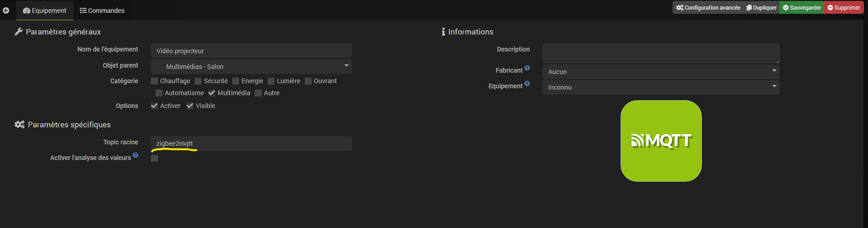This screenshot has width=868, height=228.
Task: Open the Equipement Inconnu dropdown
Action: 661,87
